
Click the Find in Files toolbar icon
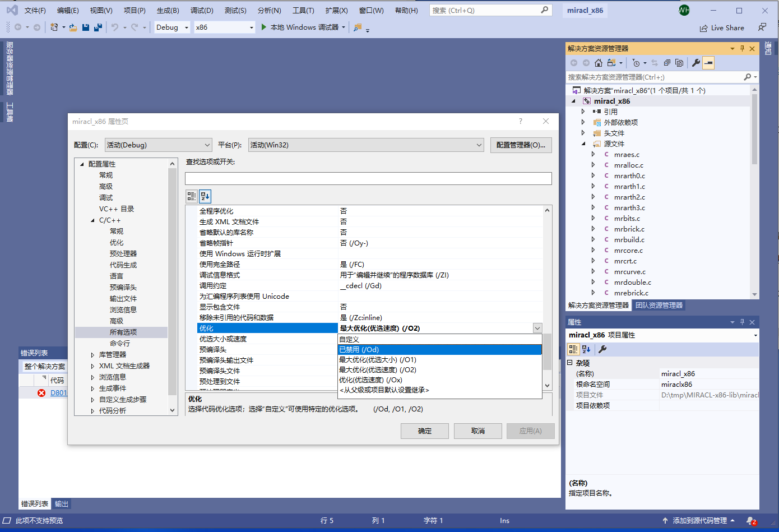click(358, 27)
